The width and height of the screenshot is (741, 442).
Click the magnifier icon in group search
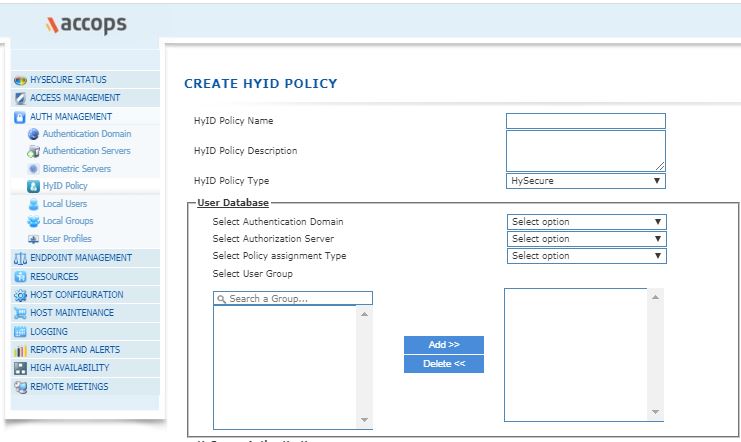tap(221, 299)
